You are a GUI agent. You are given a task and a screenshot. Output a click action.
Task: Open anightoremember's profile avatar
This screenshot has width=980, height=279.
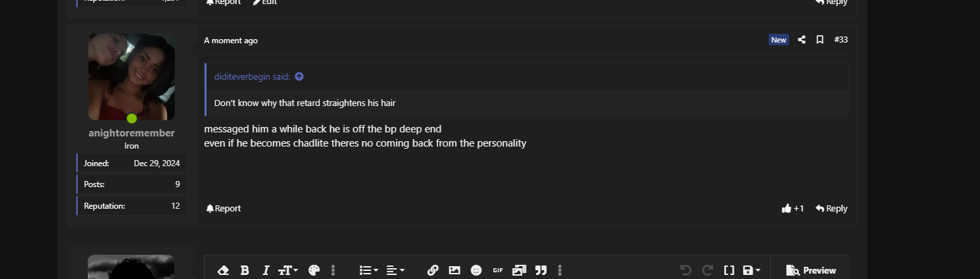click(132, 77)
